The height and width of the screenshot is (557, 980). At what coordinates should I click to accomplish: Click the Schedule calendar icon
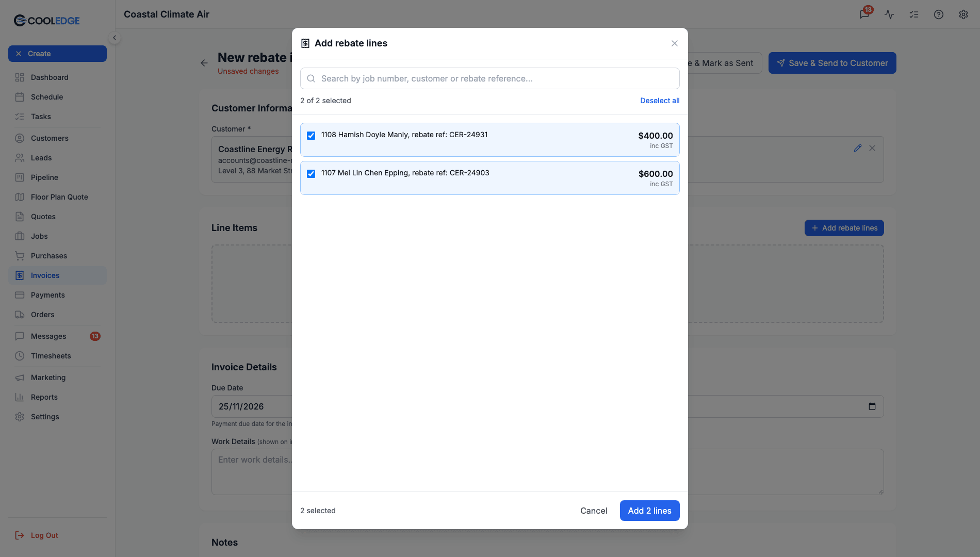click(20, 97)
